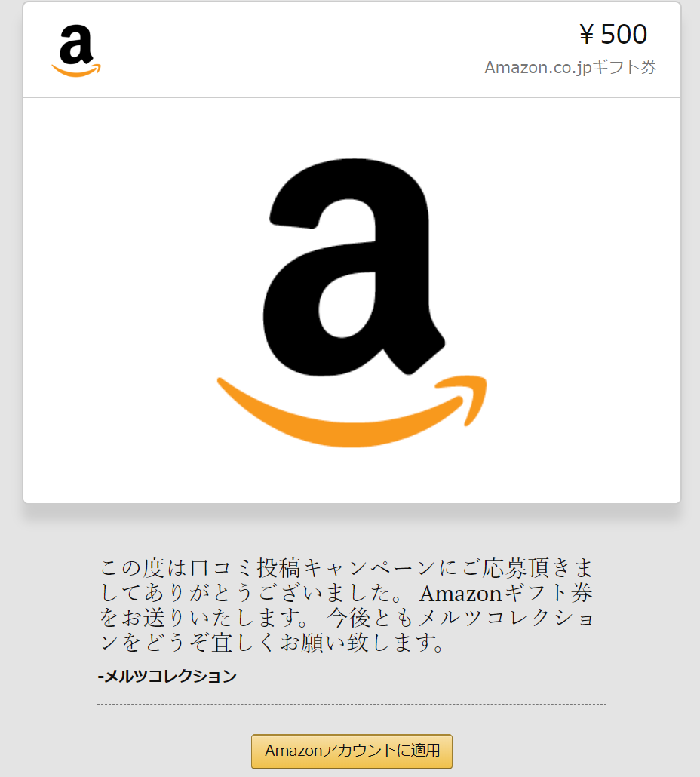
Task: Click the 500 amount number
Action: 624,34
